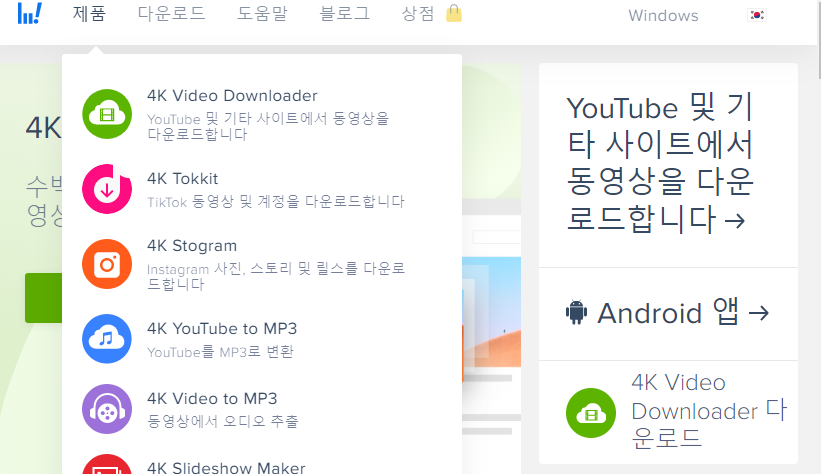Click 'YouTube 및 기타 사이트에서' description in menu
Image resolution: width=821 pixels, height=474 pixels.
coord(268,126)
